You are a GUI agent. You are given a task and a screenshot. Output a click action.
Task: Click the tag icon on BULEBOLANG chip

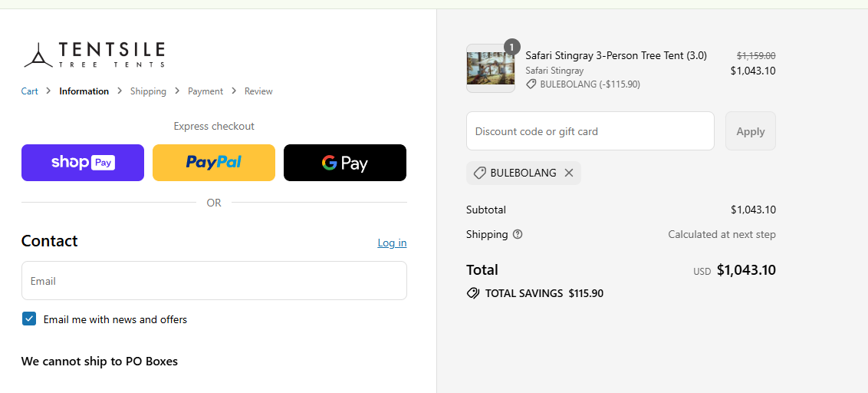coord(480,173)
